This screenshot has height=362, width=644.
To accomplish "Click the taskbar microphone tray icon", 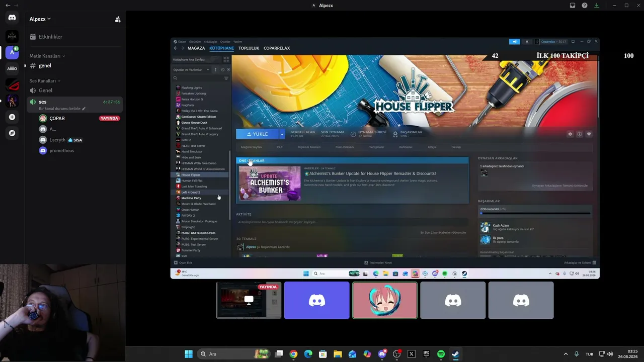I will click(577, 354).
